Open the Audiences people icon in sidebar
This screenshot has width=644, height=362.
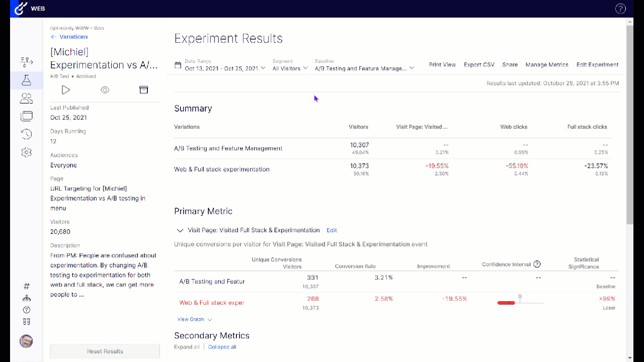27,98
